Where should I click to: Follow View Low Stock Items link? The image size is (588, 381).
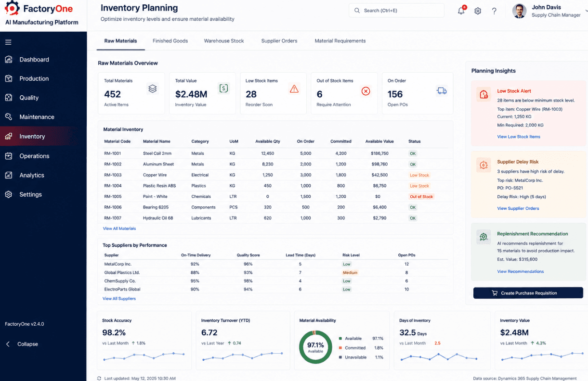tap(519, 137)
